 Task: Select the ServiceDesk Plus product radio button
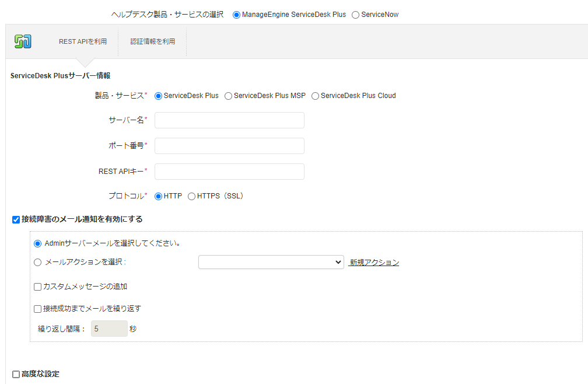[x=158, y=96]
